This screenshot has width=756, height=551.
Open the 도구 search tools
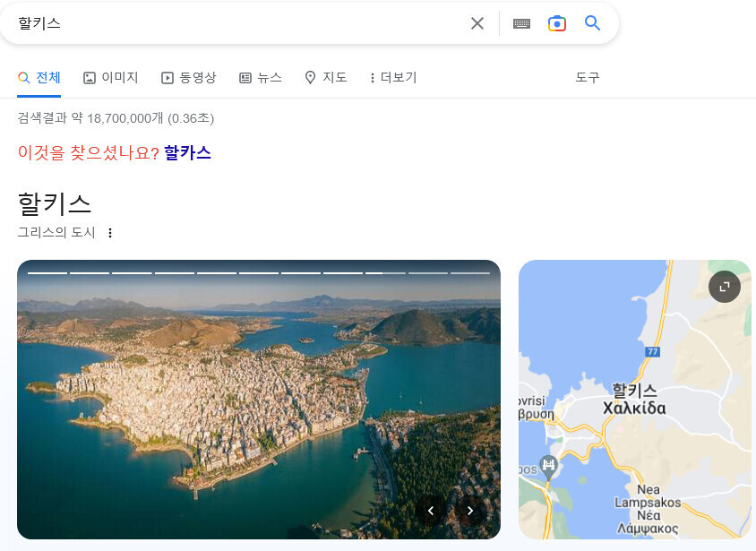(587, 78)
